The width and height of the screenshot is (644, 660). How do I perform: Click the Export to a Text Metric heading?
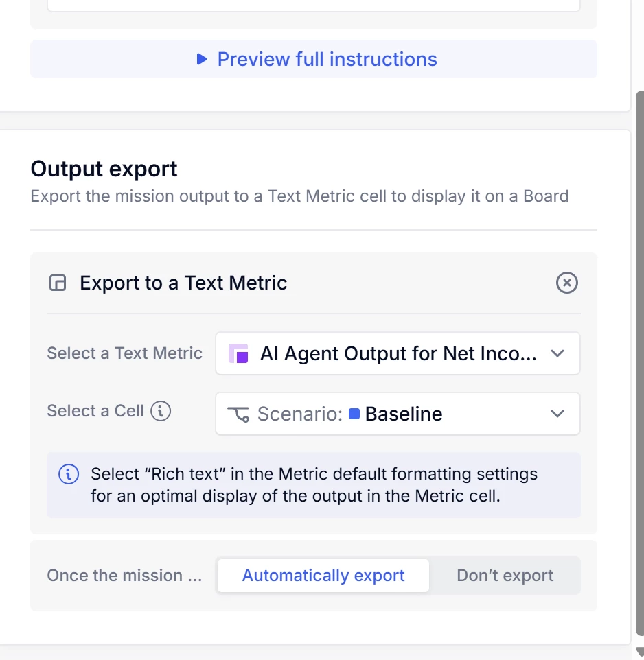point(183,283)
